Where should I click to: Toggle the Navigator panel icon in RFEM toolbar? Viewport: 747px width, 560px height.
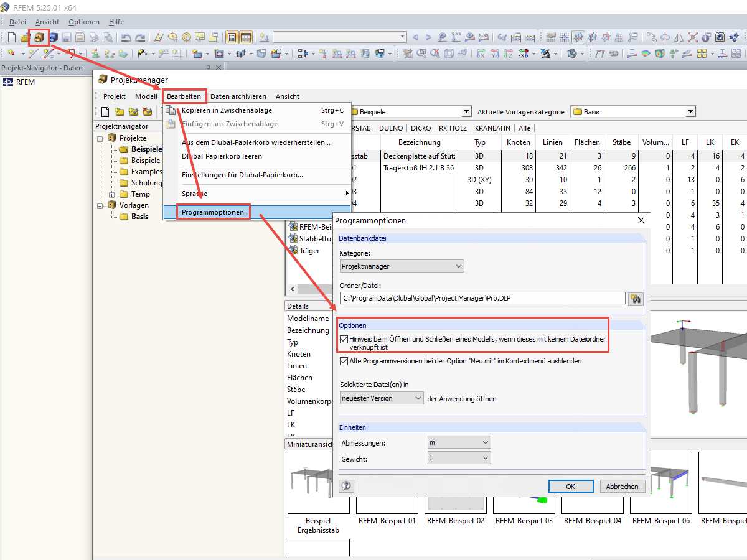coord(232,37)
